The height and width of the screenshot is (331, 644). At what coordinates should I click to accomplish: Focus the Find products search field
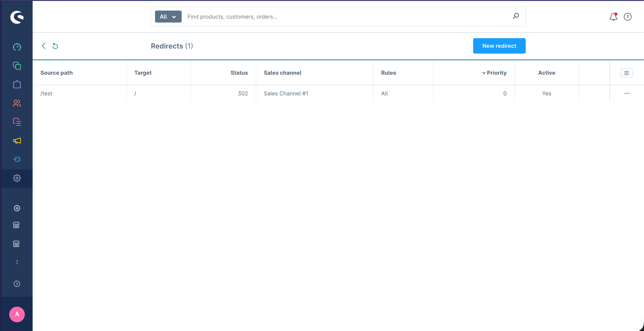point(347,17)
